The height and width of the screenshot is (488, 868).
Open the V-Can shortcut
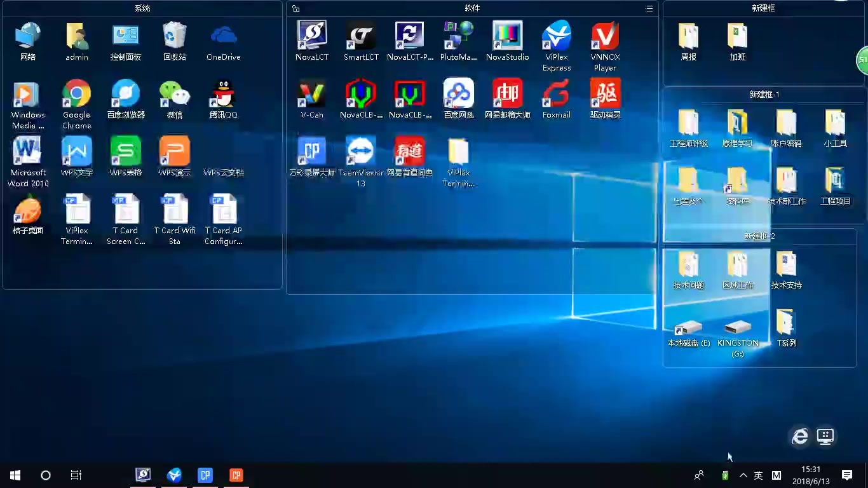tap(311, 98)
